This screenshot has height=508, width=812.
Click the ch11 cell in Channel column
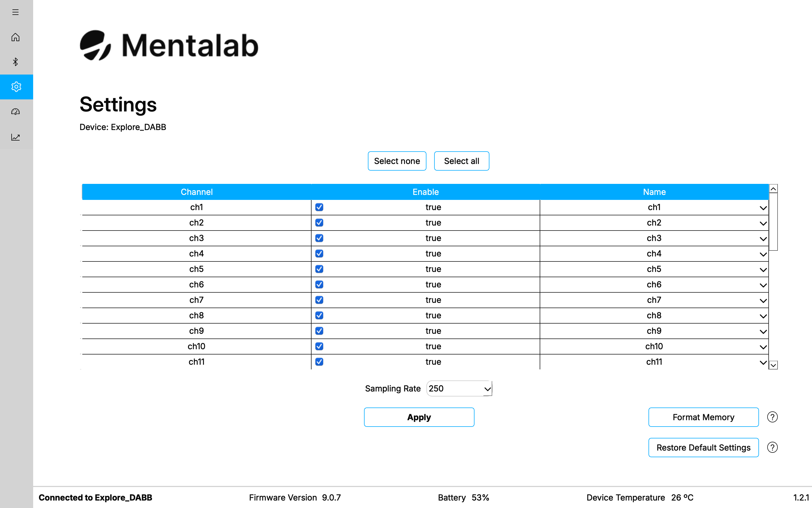[197, 362]
